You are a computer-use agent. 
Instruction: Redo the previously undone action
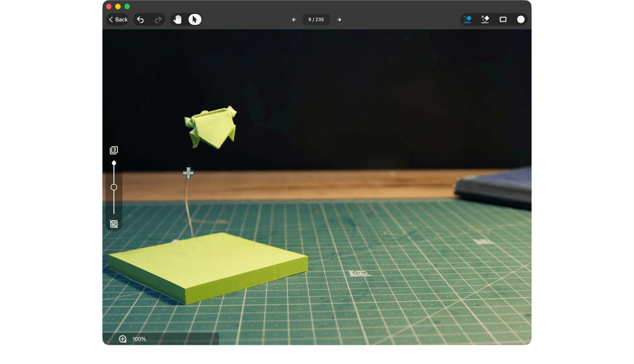(x=157, y=19)
